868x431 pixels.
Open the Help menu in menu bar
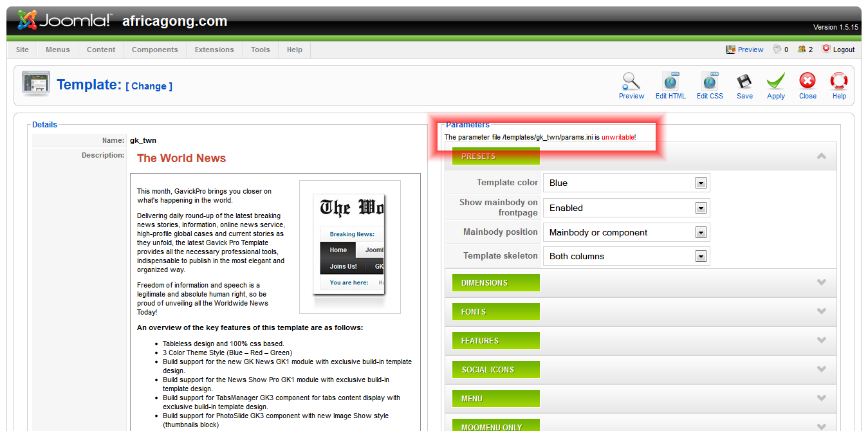point(295,50)
